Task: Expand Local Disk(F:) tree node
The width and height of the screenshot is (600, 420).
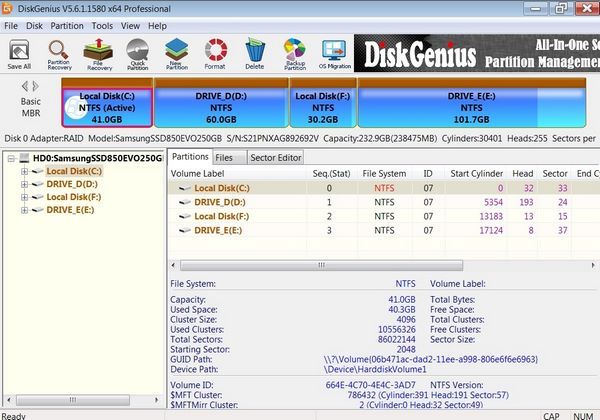Action: point(24,197)
